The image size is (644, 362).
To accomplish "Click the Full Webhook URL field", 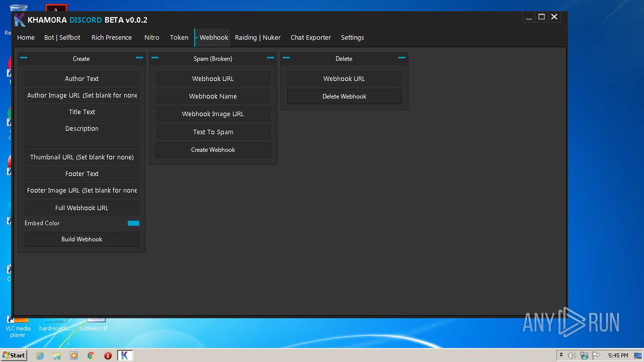I will click(x=82, y=208).
